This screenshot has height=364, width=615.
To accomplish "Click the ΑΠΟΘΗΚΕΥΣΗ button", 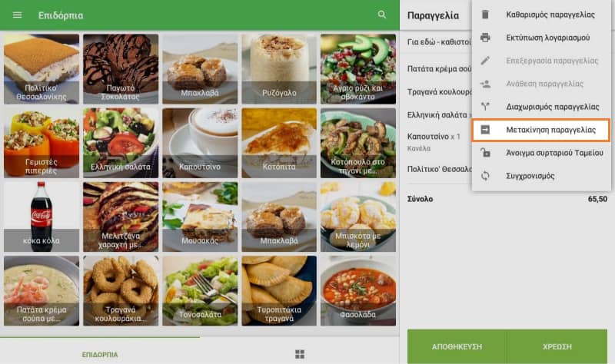I will tap(457, 347).
